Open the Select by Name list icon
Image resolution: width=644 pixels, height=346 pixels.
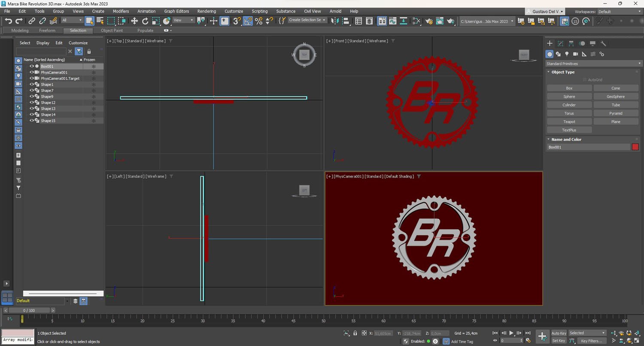pos(100,21)
